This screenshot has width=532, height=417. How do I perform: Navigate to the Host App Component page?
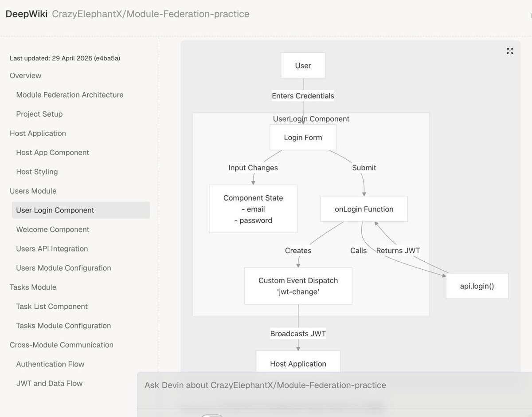click(53, 153)
